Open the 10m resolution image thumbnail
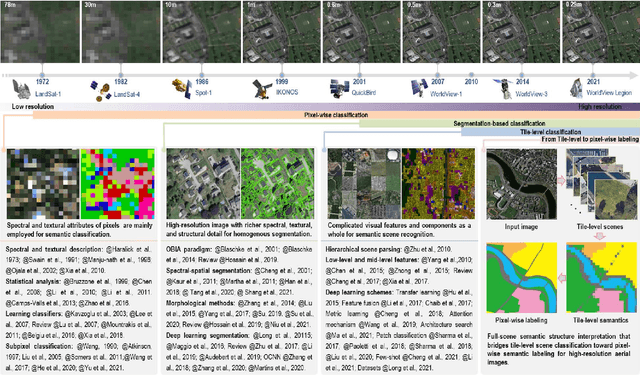Screen dimensions: 640x376 point(202,32)
